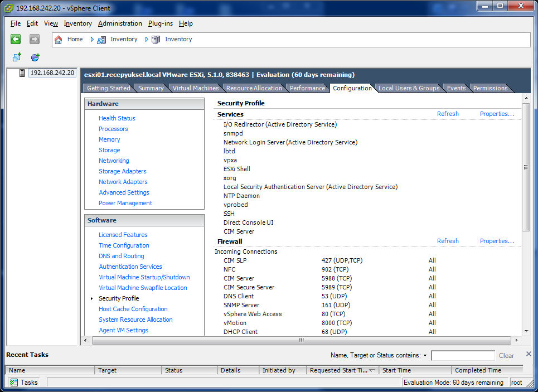The height and width of the screenshot is (392, 538).
Task: Open the Power Management link
Action: pos(125,203)
